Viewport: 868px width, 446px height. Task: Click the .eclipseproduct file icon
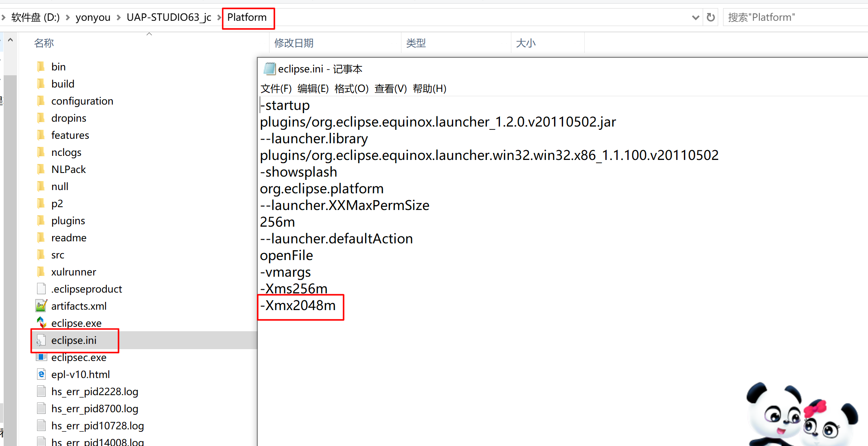(41, 289)
